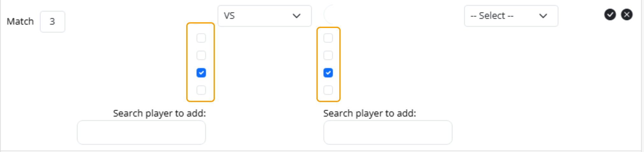Image resolution: width=644 pixels, height=152 pixels.
Task: Tick the second checkbox in right player column
Action: coord(328,55)
